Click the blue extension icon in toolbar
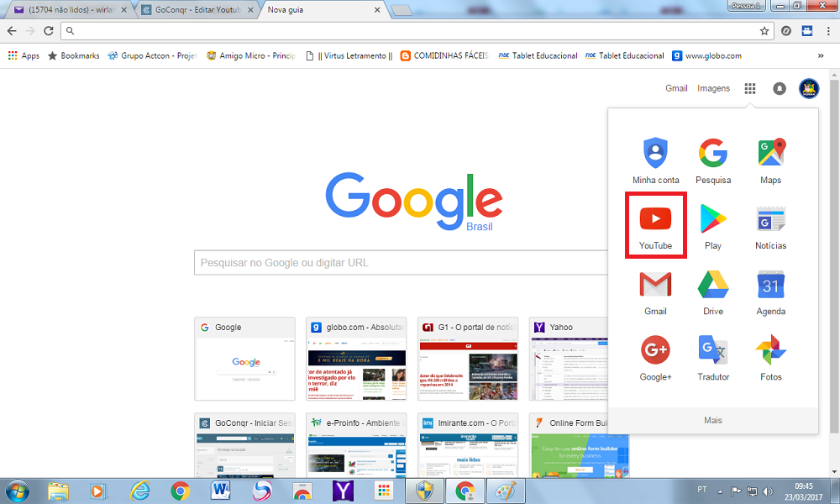The height and width of the screenshot is (504, 840). [x=807, y=31]
